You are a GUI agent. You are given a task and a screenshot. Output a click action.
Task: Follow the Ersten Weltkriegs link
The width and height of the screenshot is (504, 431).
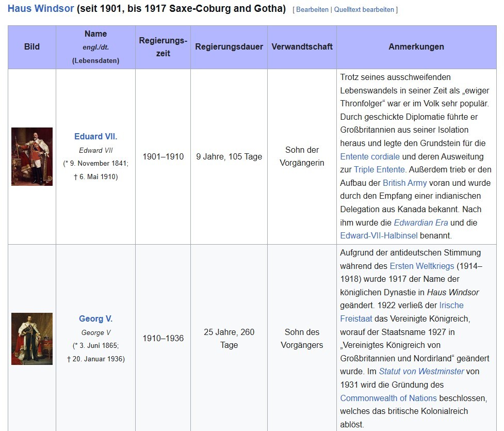[421, 266]
